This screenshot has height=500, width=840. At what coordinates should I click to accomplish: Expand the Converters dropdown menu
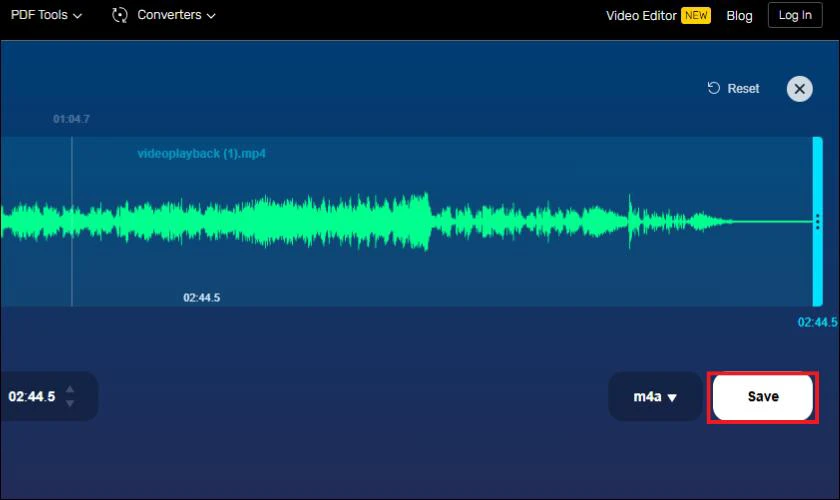click(x=176, y=15)
